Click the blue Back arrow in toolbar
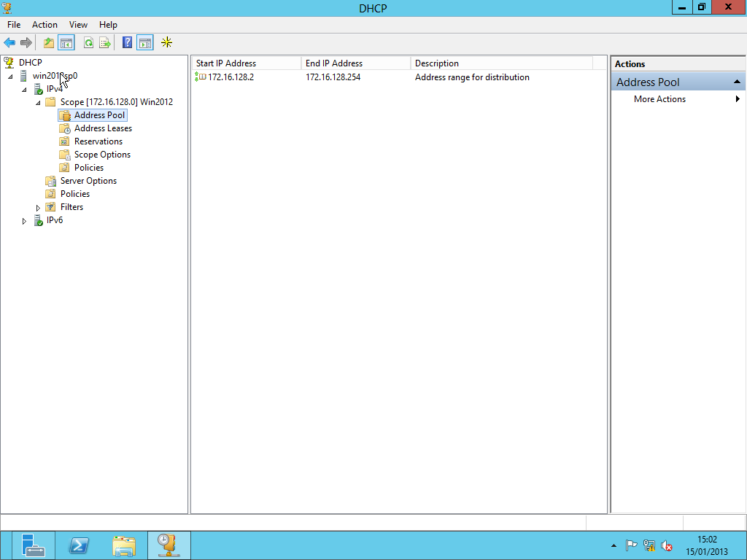747x560 pixels. 9,43
